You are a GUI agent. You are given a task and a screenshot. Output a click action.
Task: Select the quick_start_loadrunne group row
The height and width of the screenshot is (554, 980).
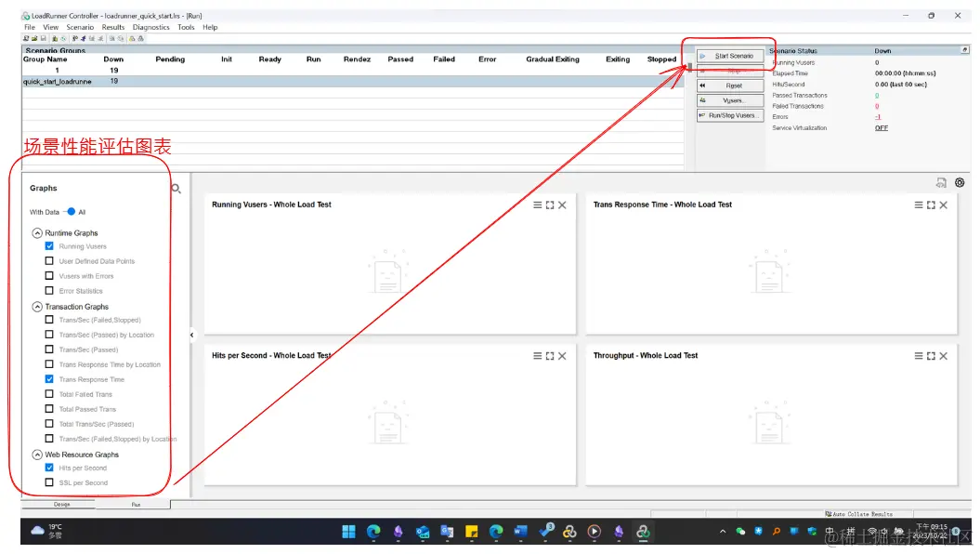[353, 82]
